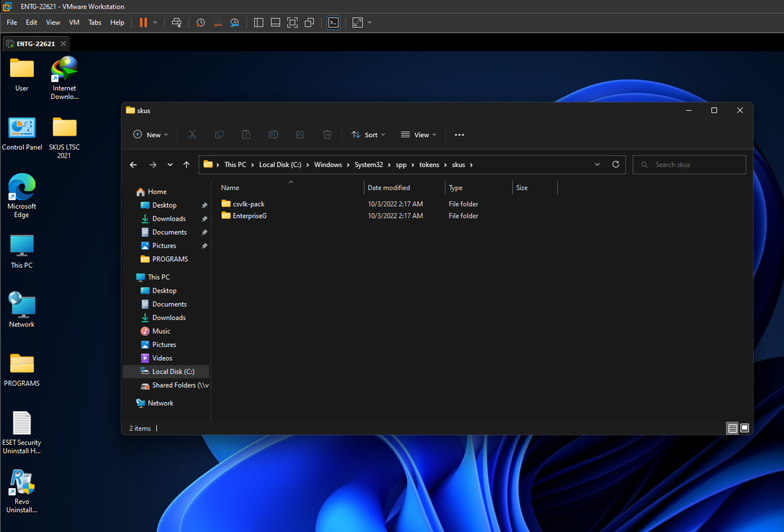Click System32 in the address path

click(x=368, y=164)
